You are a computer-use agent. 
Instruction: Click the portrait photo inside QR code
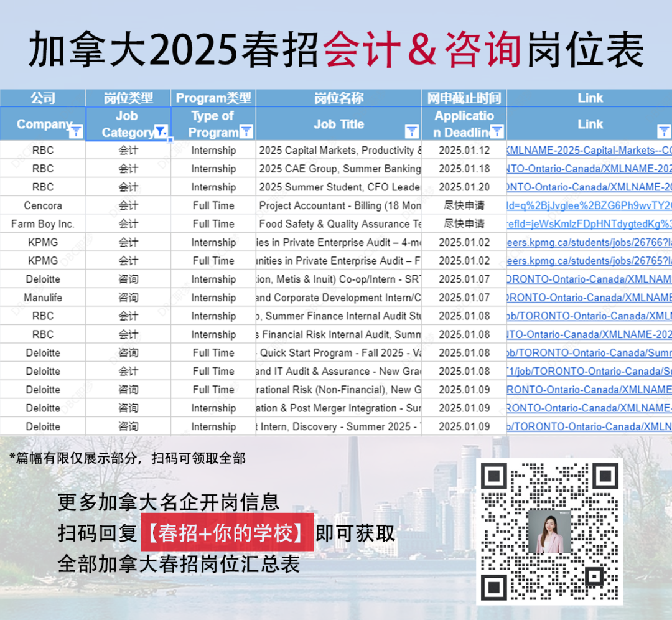(x=550, y=532)
